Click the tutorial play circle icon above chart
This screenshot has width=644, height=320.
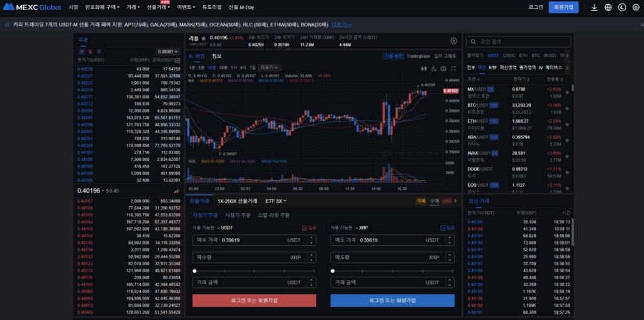453,41
